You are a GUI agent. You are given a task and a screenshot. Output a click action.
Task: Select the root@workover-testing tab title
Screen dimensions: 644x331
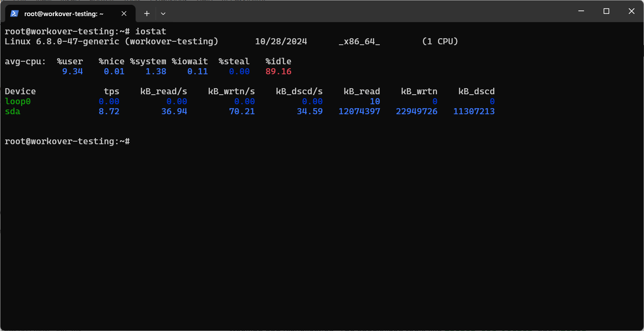tap(64, 14)
